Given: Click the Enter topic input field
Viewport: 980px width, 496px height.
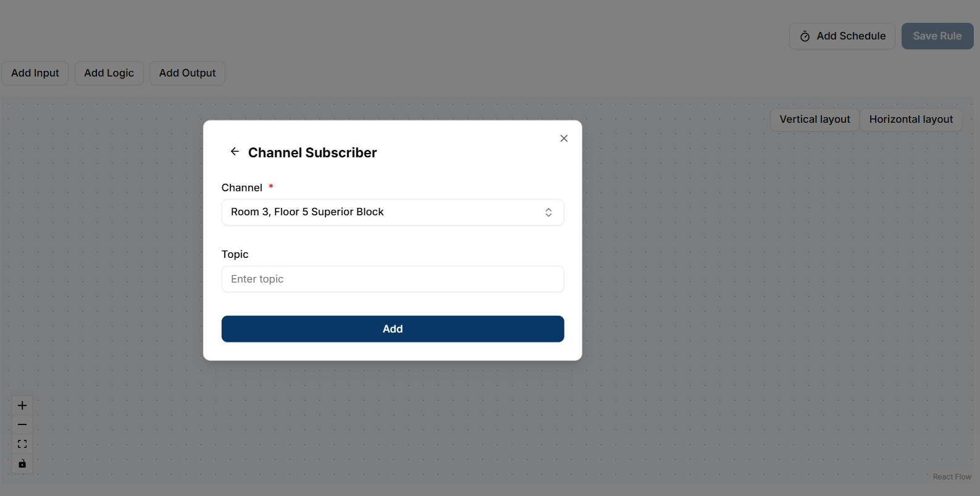Looking at the screenshot, I should (x=393, y=279).
